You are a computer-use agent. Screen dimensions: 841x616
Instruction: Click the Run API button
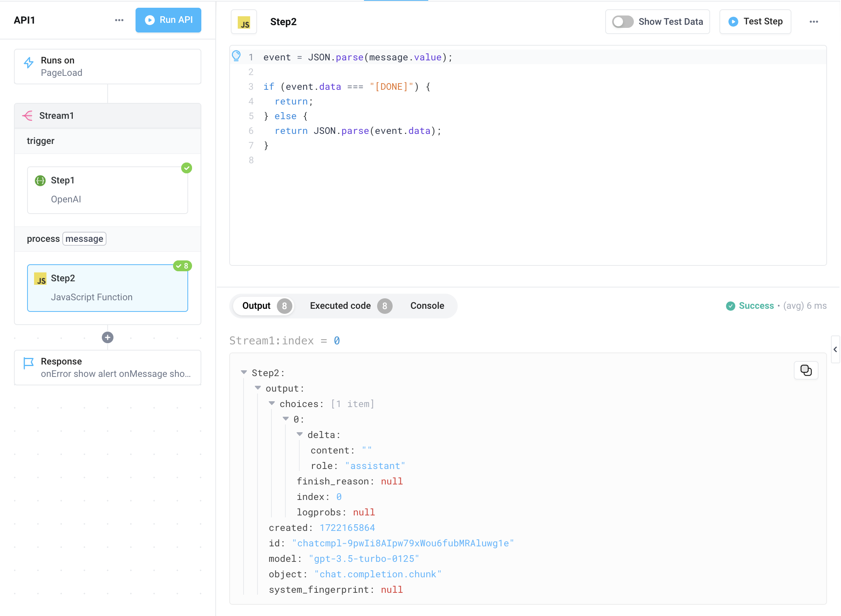coord(168,20)
